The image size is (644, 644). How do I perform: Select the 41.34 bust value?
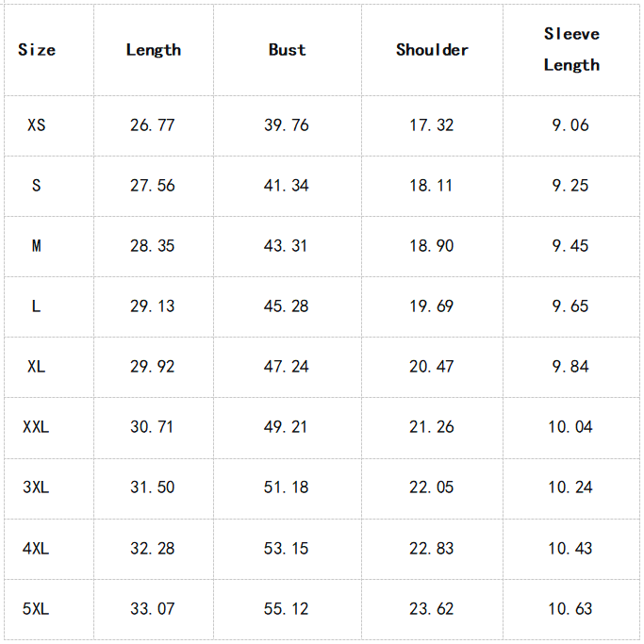point(287,185)
